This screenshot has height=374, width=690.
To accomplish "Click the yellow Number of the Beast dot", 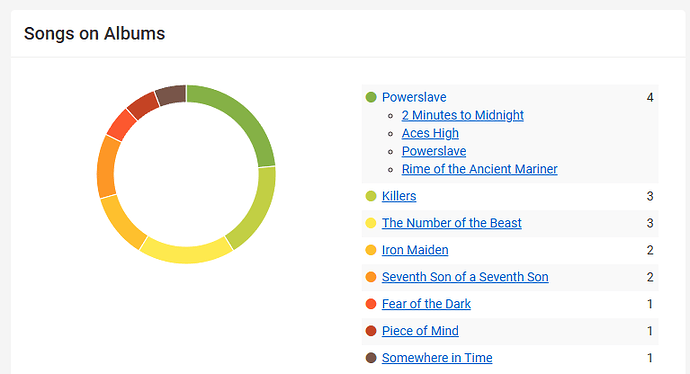I will point(371,223).
